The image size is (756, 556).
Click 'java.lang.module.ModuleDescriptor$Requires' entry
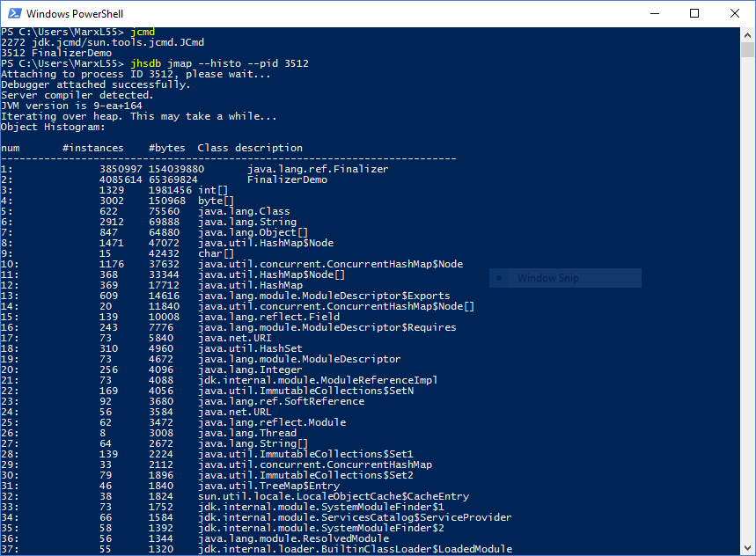(327, 327)
